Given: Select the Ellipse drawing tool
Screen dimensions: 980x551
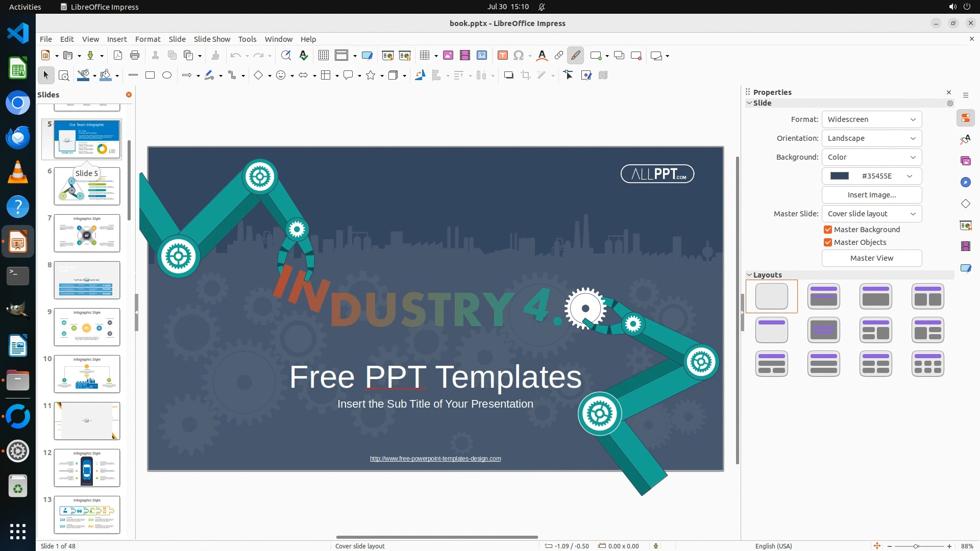Looking at the screenshot, I should coord(167,75).
